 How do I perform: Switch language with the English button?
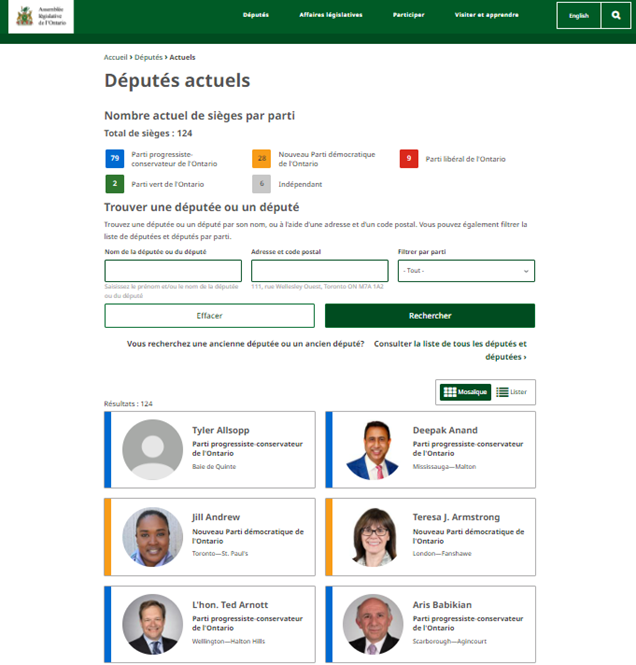click(579, 15)
